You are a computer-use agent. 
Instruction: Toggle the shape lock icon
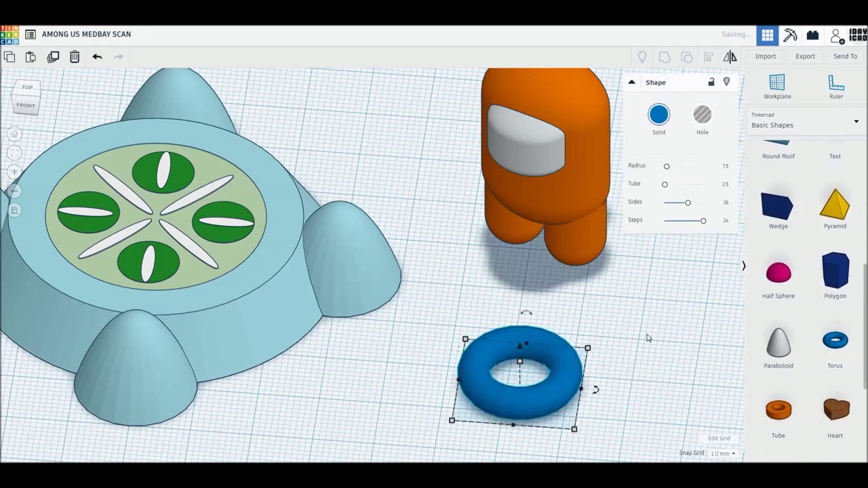pyautogui.click(x=711, y=82)
